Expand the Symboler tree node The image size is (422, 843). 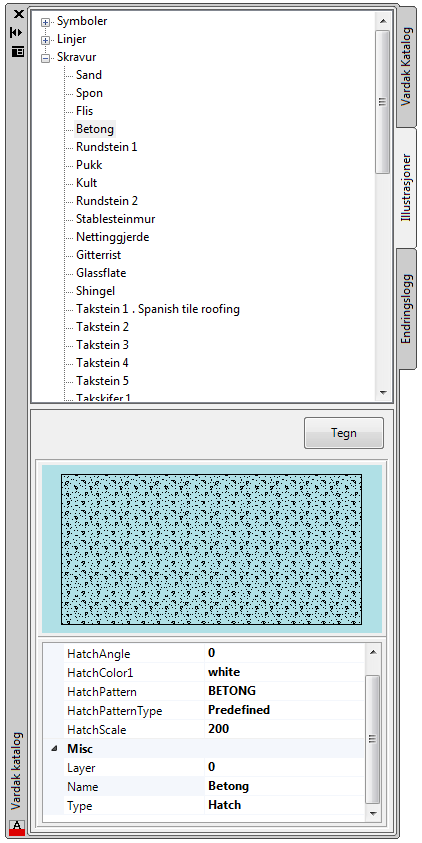46,22
